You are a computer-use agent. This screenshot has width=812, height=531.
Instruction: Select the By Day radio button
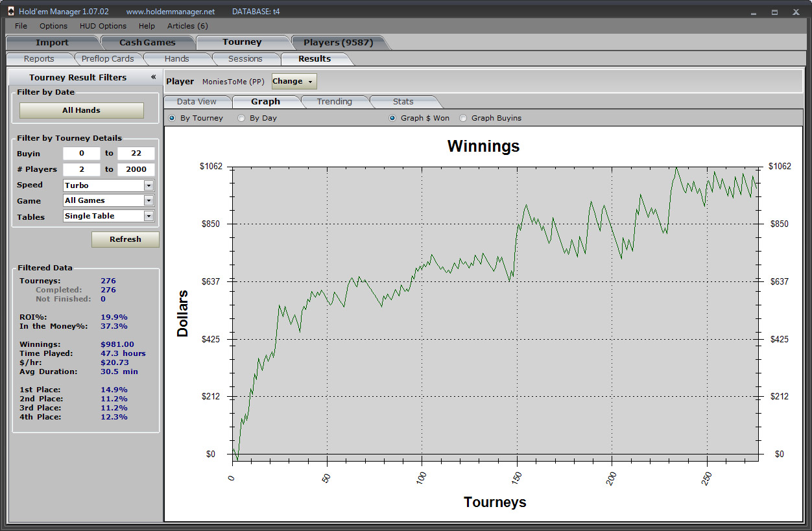click(241, 118)
